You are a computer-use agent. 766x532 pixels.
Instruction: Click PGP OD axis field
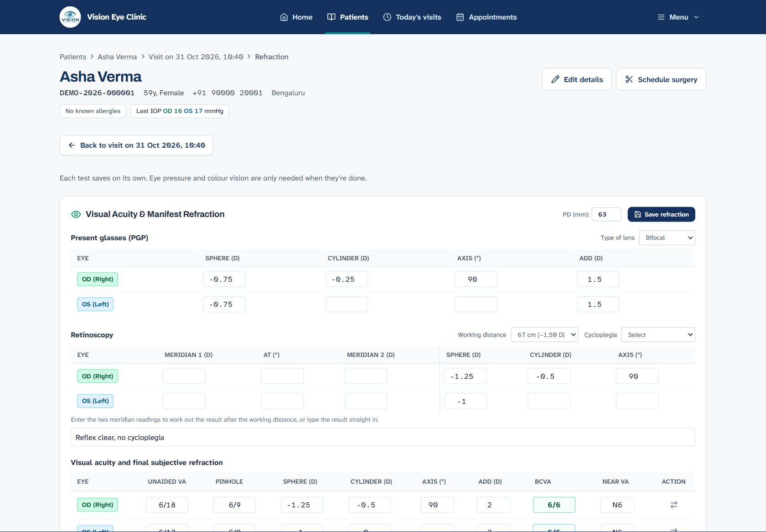(476, 279)
